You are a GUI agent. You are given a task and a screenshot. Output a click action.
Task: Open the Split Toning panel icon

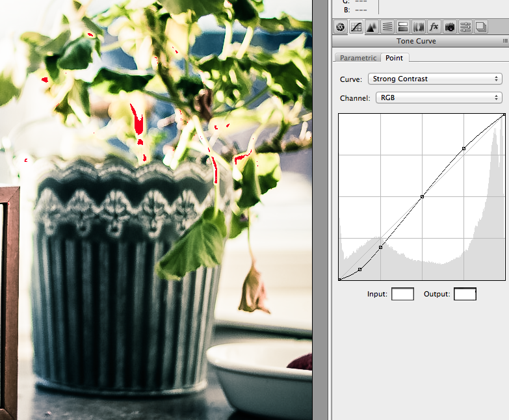point(403,27)
